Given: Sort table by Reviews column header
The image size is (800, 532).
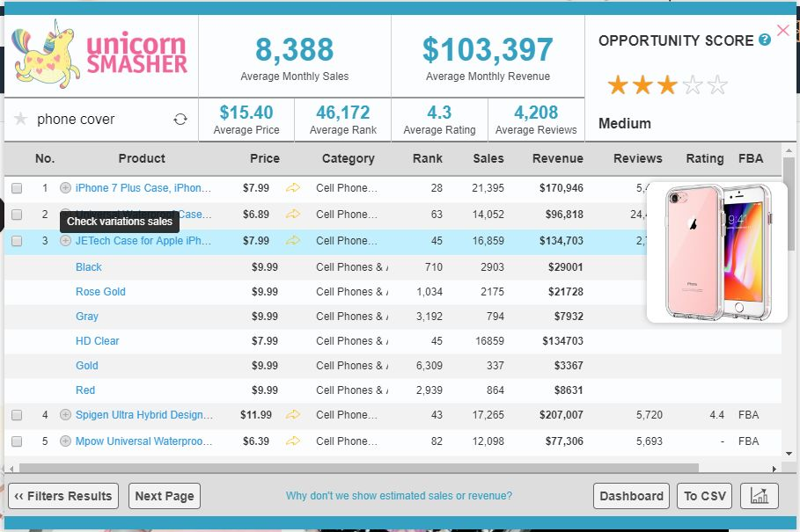Looking at the screenshot, I should (x=638, y=158).
